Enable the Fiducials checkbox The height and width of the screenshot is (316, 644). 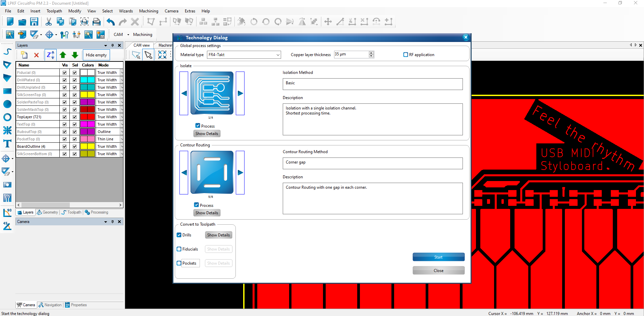click(x=179, y=249)
